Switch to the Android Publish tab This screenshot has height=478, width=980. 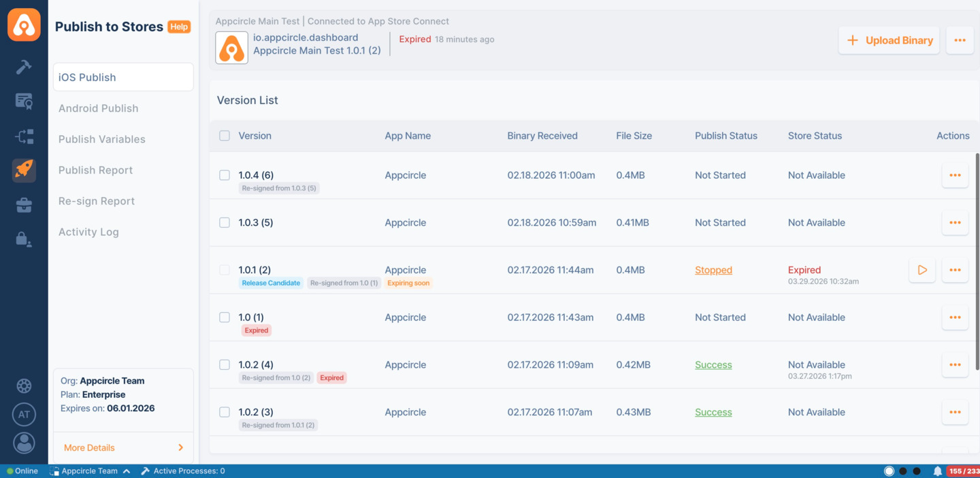click(98, 108)
